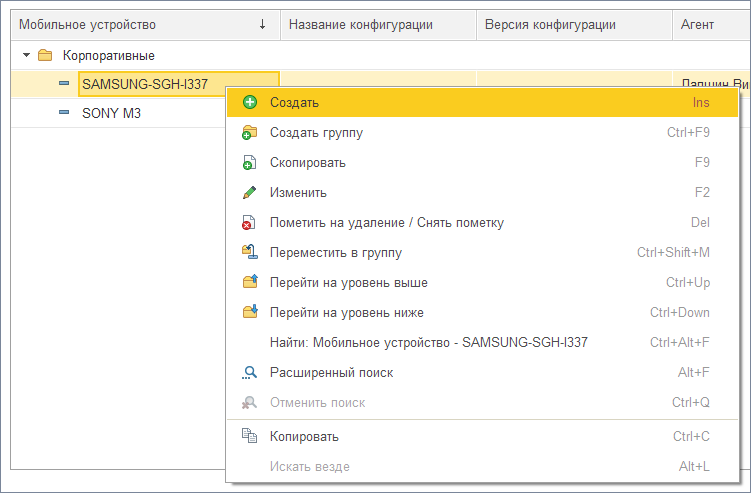Click the magnifier icon beside Расширенный поиск

coord(250,372)
